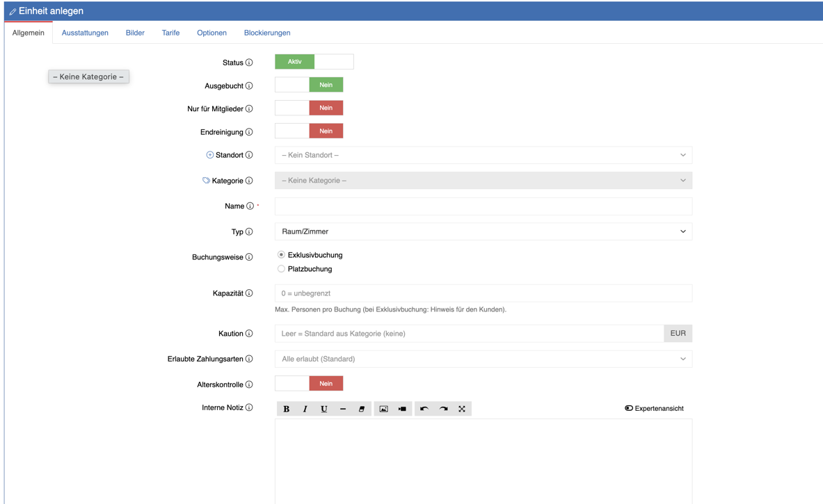Select Platzbuchung radio button
Screen dimensions: 823x504
pyautogui.click(x=281, y=269)
